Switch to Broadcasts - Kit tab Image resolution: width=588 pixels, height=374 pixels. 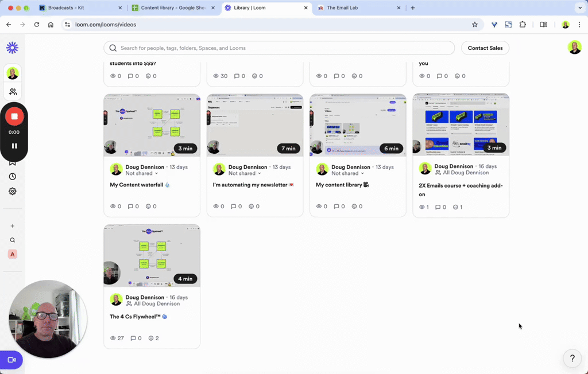pyautogui.click(x=80, y=8)
